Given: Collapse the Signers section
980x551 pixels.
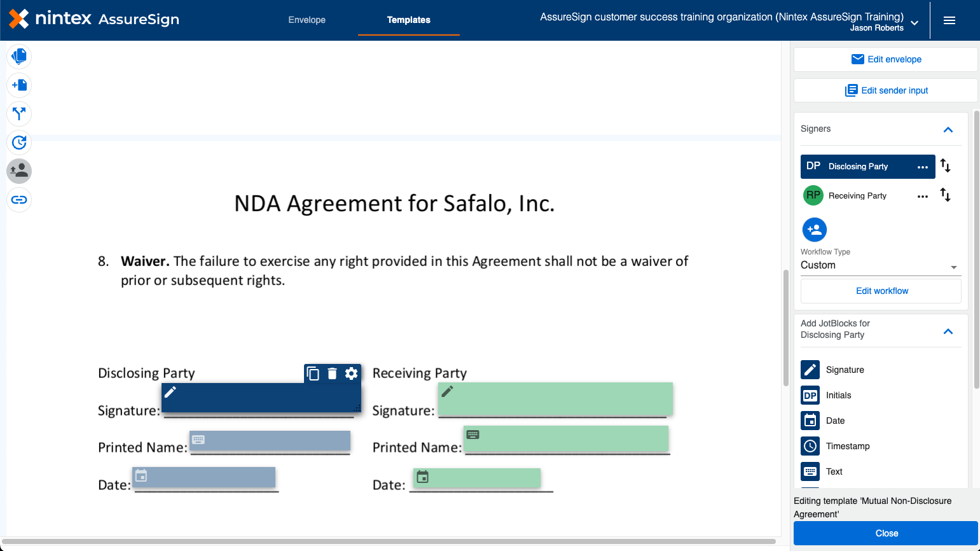Looking at the screenshot, I should click(948, 129).
